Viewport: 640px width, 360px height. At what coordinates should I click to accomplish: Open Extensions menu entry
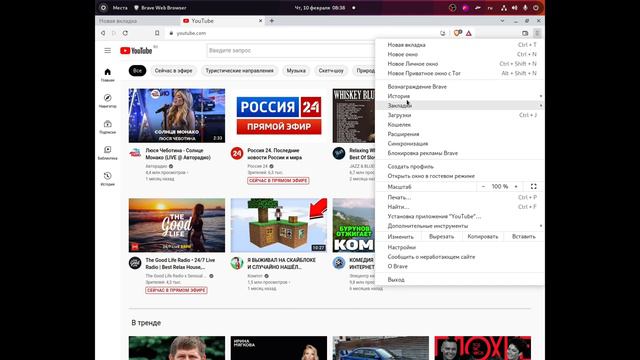[x=460, y=134]
